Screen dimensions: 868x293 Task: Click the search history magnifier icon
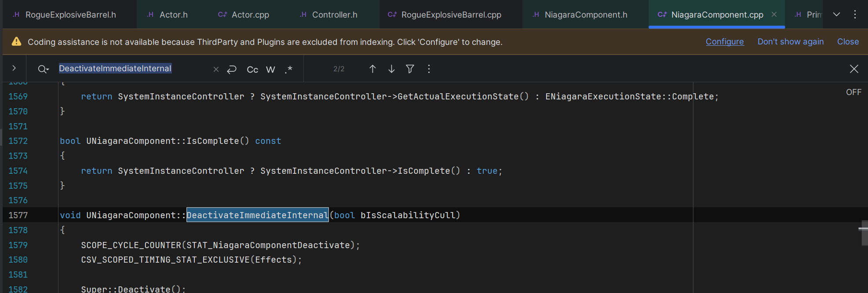pyautogui.click(x=43, y=69)
